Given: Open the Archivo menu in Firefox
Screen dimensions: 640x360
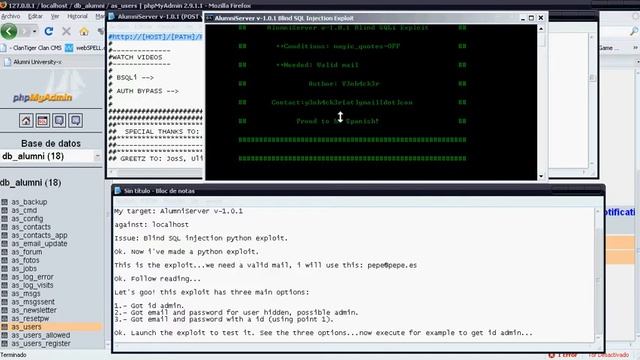Looking at the screenshot, I should point(11,16).
